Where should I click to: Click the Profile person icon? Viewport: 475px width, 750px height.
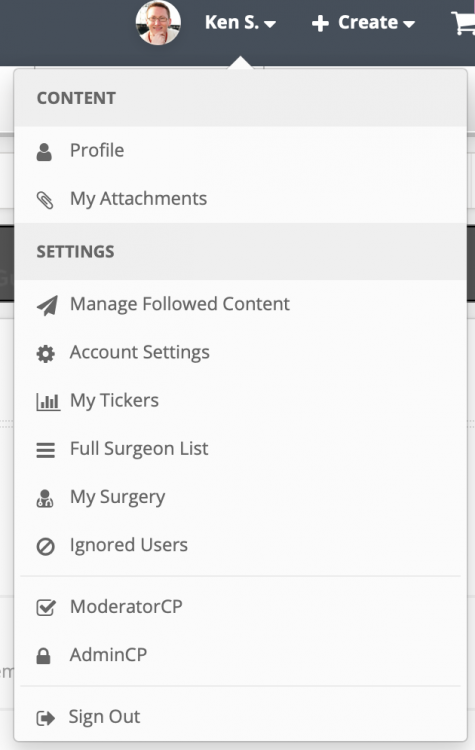click(x=44, y=152)
